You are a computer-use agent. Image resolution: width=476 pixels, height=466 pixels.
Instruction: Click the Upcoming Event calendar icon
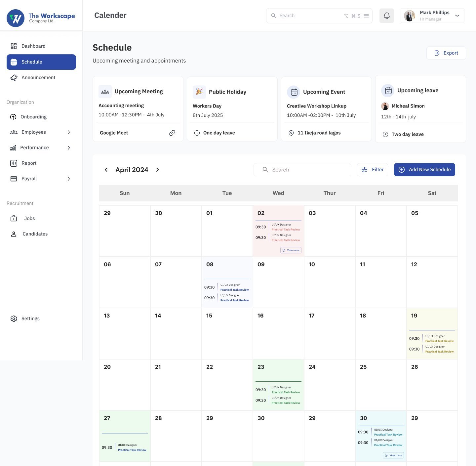294,92
